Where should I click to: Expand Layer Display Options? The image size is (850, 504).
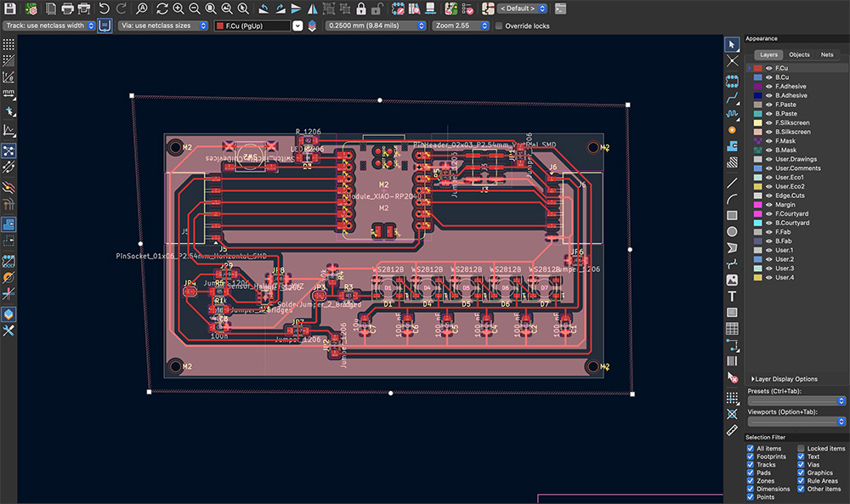[785, 379]
